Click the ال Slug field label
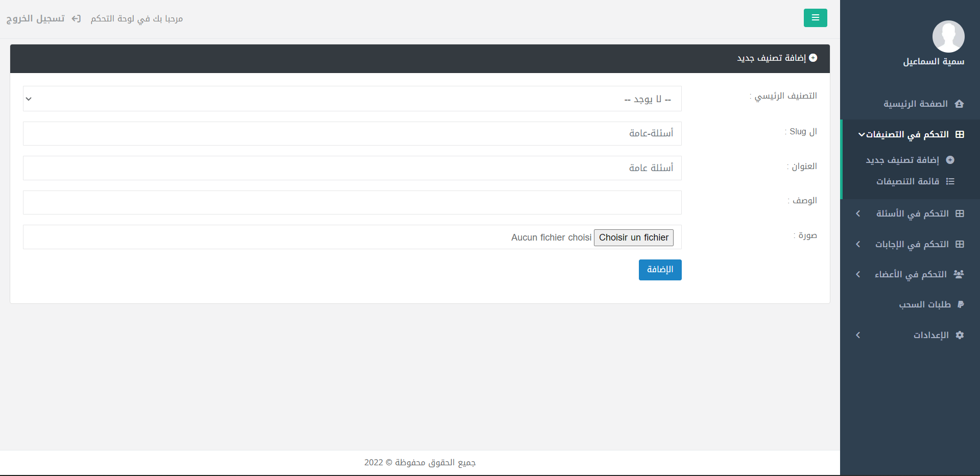This screenshot has height=476, width=980. 801,131
